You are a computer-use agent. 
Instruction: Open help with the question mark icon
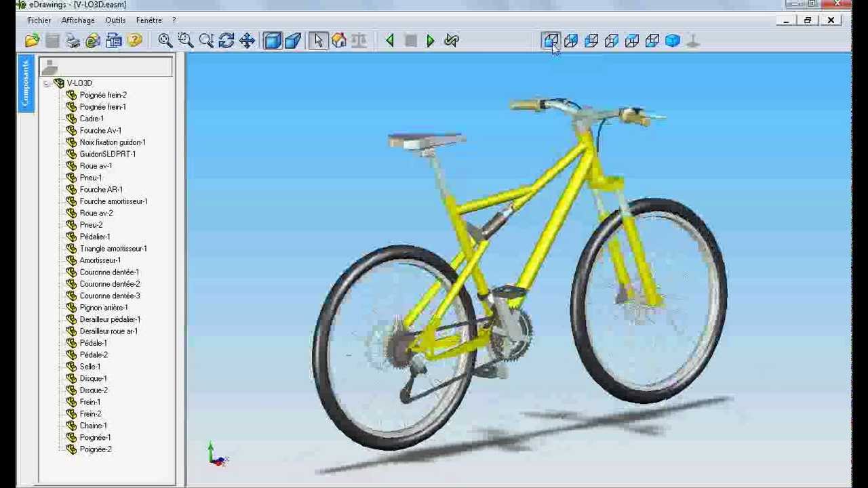click(134, 41)
